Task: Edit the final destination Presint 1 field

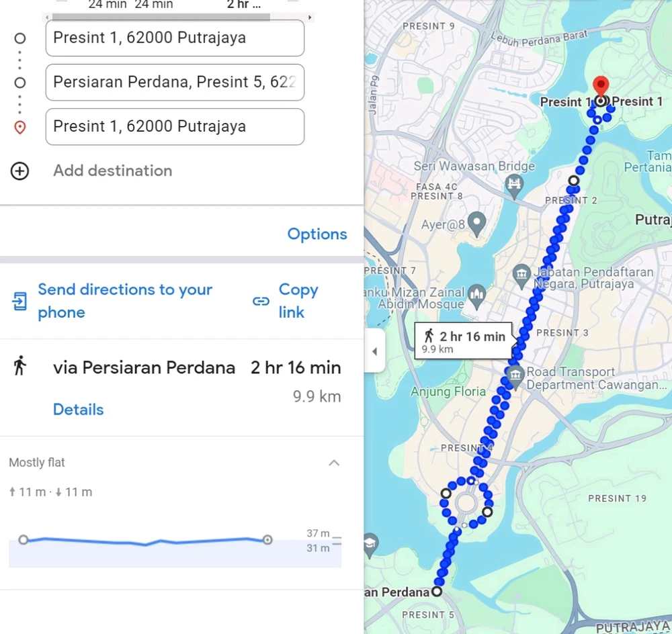Action: [175, 127]
